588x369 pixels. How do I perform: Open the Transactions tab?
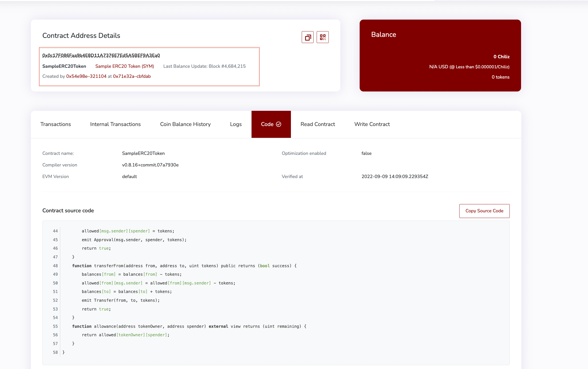click(x=56, y=124)
